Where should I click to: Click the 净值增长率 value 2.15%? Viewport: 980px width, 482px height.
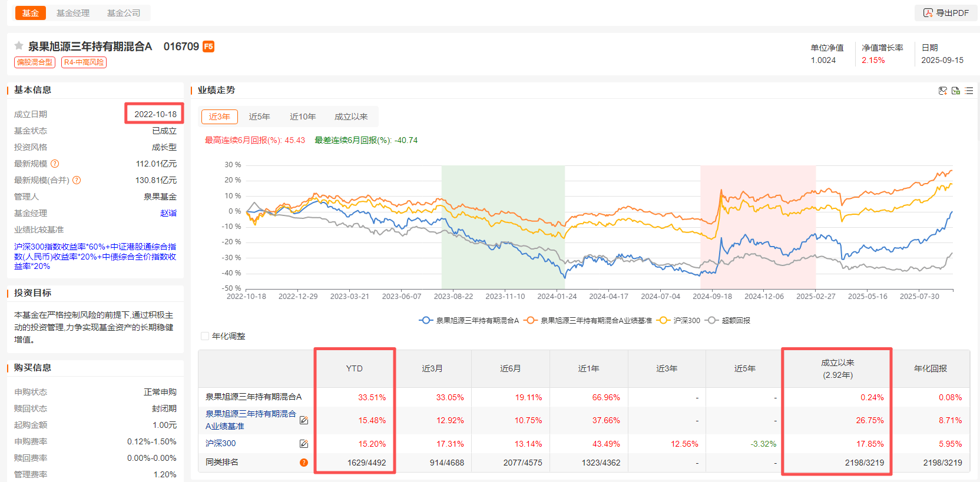click(x=873, y=60)
